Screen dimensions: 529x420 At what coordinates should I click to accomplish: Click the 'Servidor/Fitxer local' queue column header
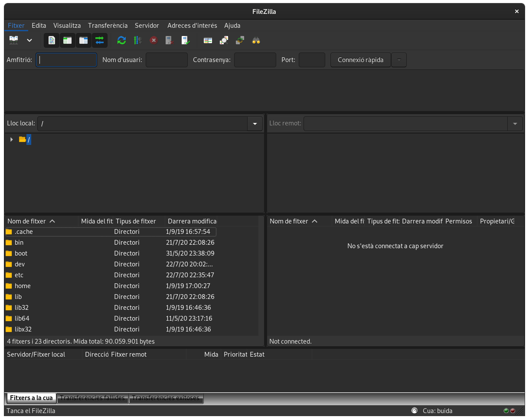point(43,354)
